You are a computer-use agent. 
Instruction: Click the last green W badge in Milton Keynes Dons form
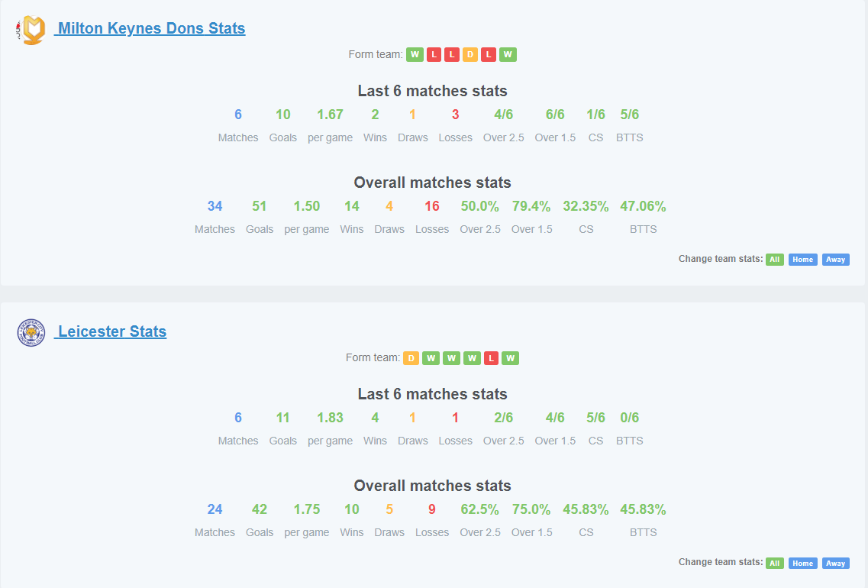pyautogui.click(x=508, y=54)
